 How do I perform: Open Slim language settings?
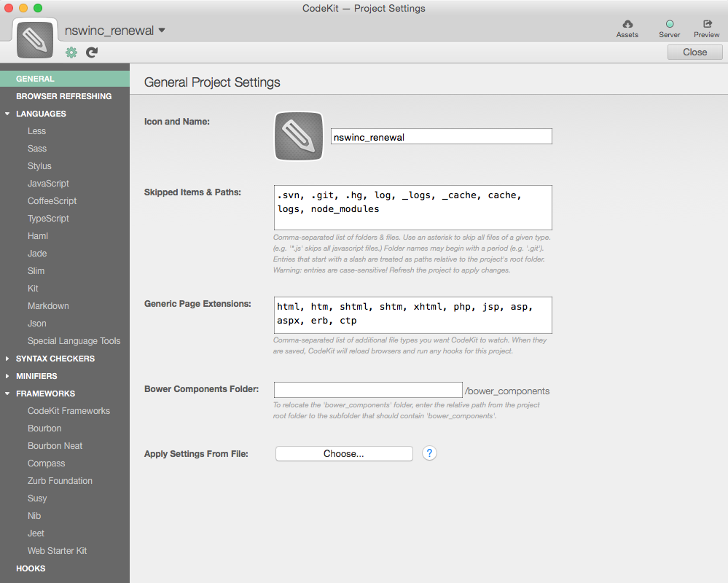(x=36, y=271)
